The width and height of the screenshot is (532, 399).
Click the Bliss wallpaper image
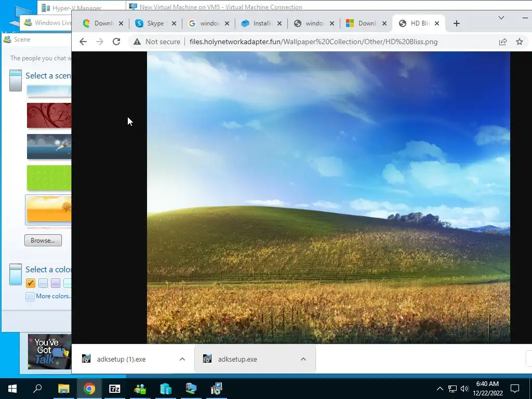point(328,197)
